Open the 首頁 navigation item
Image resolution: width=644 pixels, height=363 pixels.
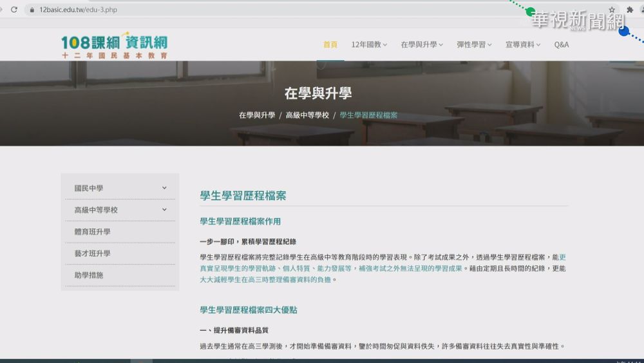pos(330,44)
